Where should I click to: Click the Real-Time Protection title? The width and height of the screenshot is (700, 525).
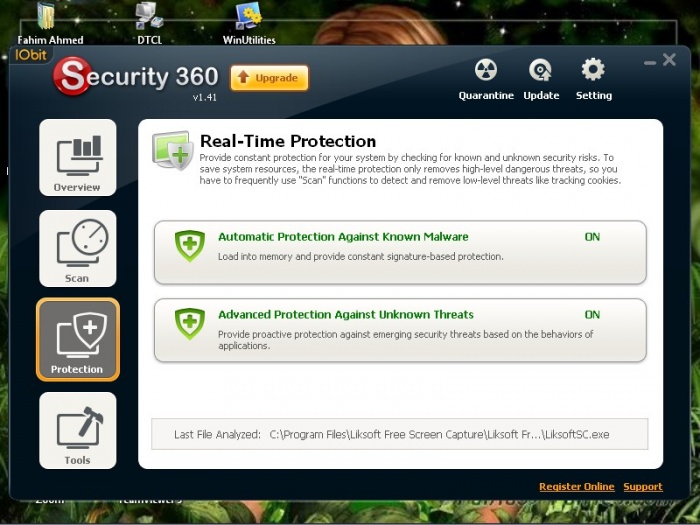288,141
